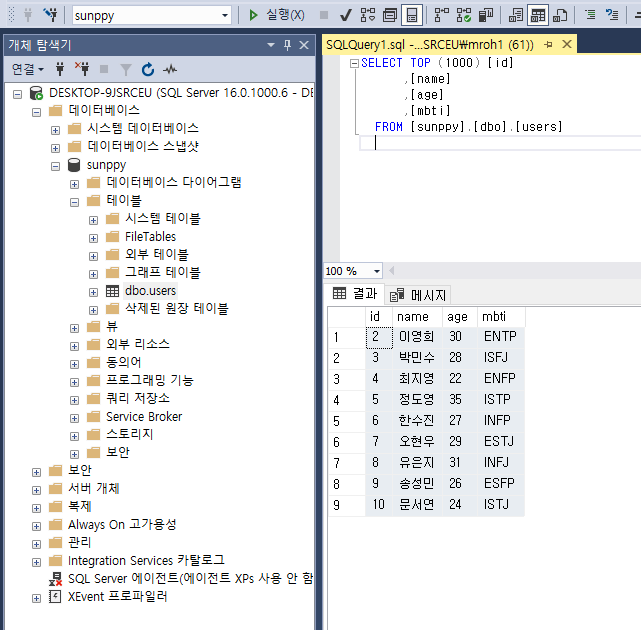Toggle Include Client Statistics

pos(486,16)
